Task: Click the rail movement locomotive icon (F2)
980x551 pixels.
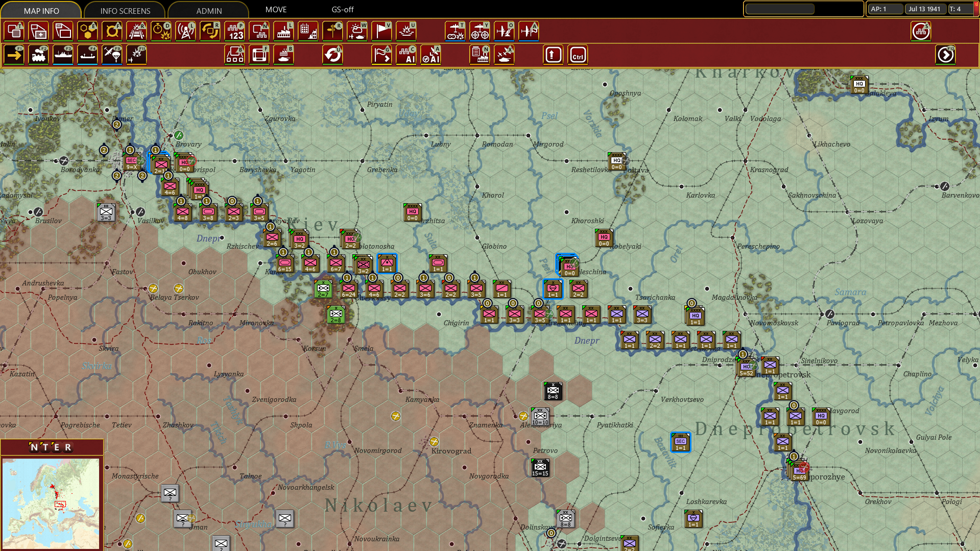Action: (39, 55)
